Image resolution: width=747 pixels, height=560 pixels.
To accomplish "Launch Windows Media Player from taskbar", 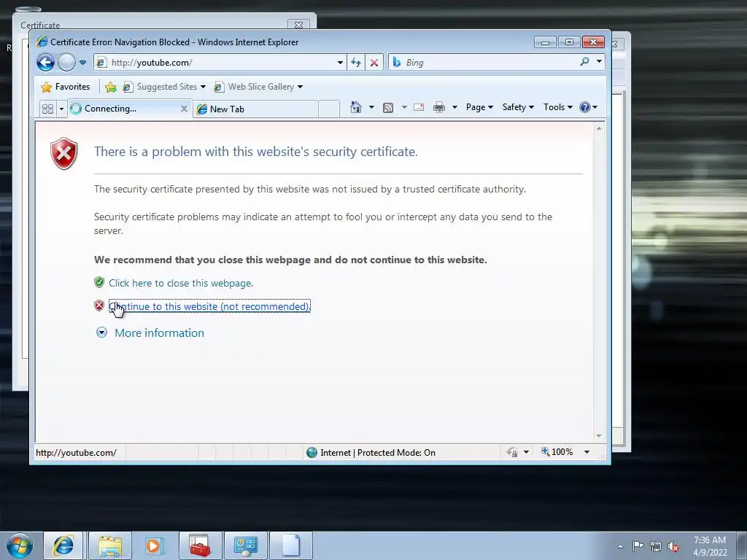I will click(154, 545).
